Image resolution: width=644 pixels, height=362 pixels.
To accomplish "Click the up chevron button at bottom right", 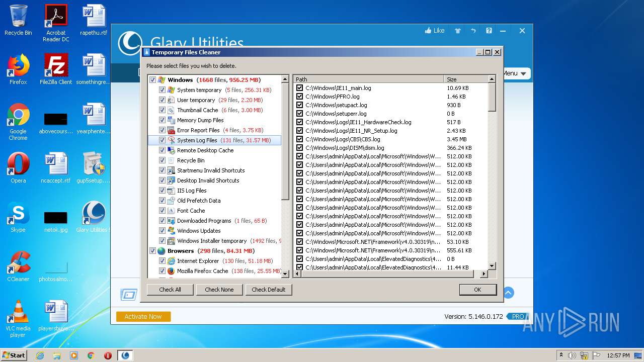I will (x=508, y=293).
